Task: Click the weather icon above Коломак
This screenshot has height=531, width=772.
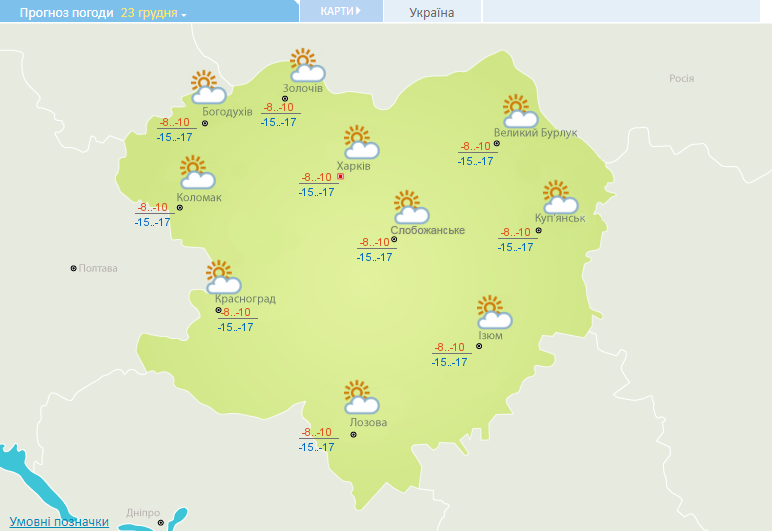Action: point(196,173)
